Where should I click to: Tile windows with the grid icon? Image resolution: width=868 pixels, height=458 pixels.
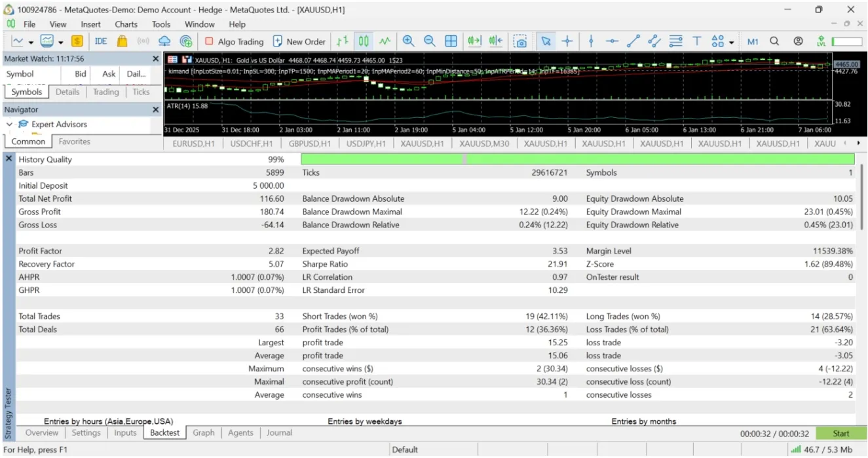(451, 41)
